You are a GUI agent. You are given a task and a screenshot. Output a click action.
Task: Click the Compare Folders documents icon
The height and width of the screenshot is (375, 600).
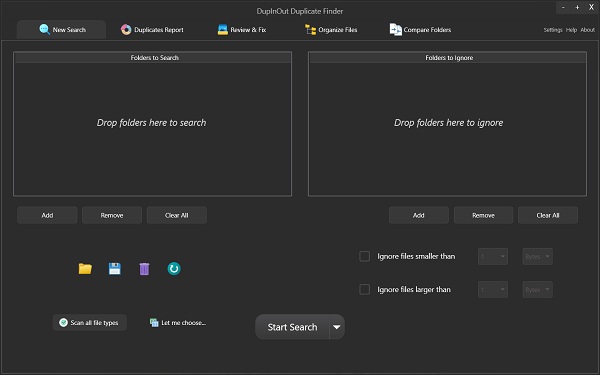click(396, 29)
